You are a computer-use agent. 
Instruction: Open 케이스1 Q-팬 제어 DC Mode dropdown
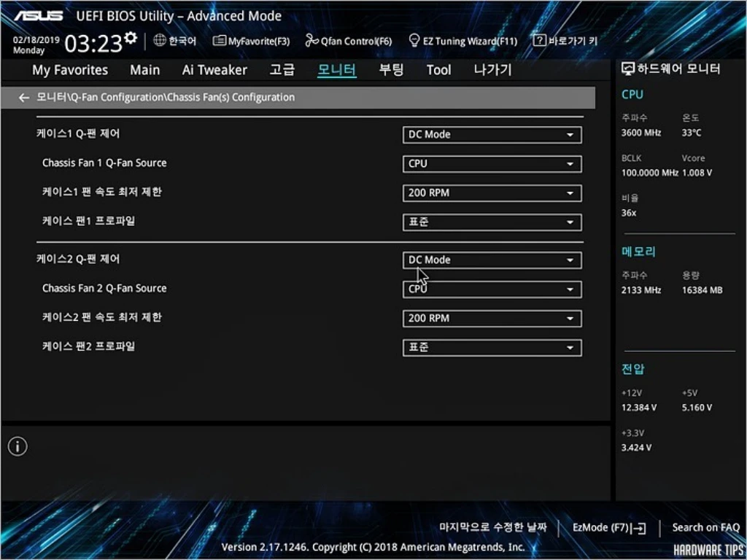pyautogui.click(x=492, y=135)
